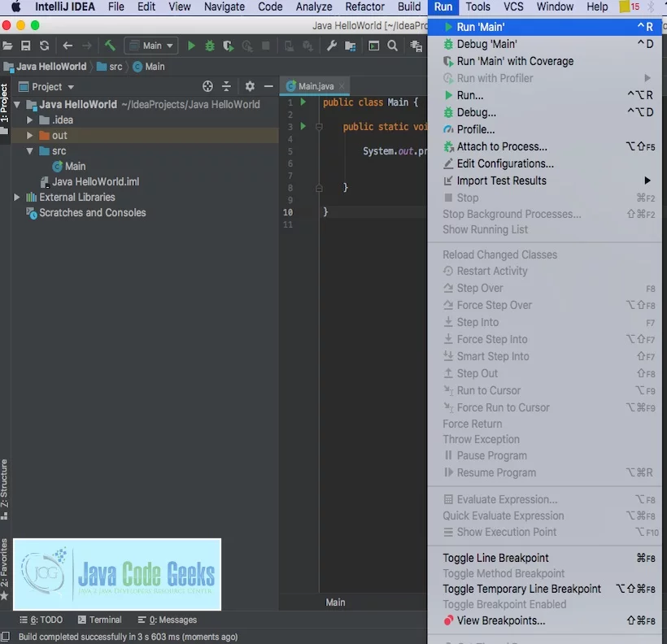
Task: Choose Toggle Temporary Line Breakpoint
Action: tap(544, 589)
